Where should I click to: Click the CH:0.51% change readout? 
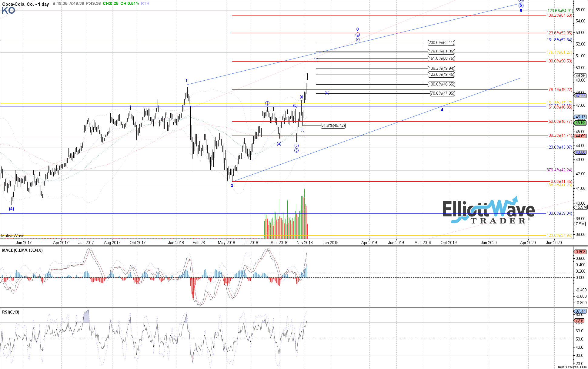[x=130, y=4]
